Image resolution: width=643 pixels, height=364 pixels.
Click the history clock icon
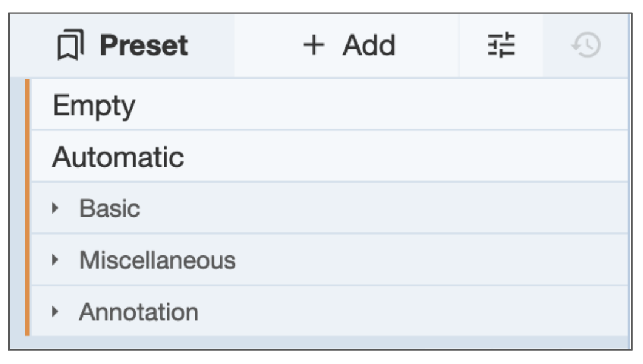pyautogui.click(x=587, y=46)
